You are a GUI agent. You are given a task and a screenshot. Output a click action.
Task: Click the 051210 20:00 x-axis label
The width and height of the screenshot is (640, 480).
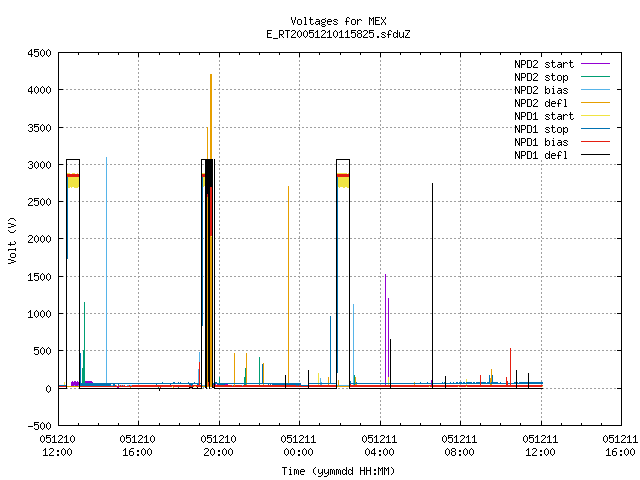[x=218, y=445]
